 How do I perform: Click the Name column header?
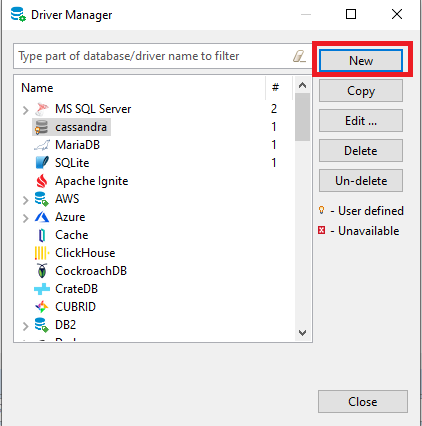tap(37, 88)
